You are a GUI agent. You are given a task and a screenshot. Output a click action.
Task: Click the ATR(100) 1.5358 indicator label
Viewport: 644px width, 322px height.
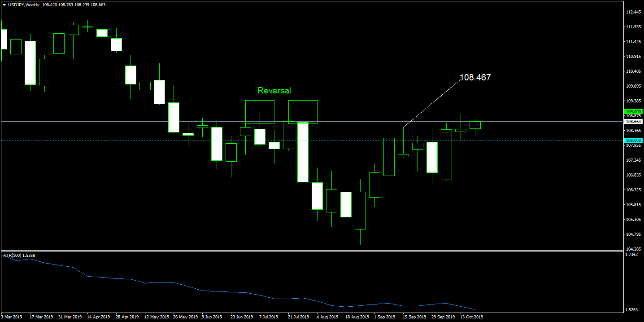tap(19, 255)
